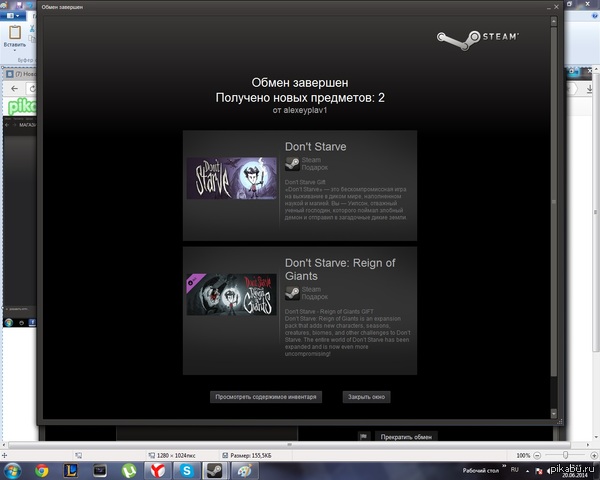The image size is (600, 480).
Task: Open the Windows Start button
Action: click(x=12, y=470)
